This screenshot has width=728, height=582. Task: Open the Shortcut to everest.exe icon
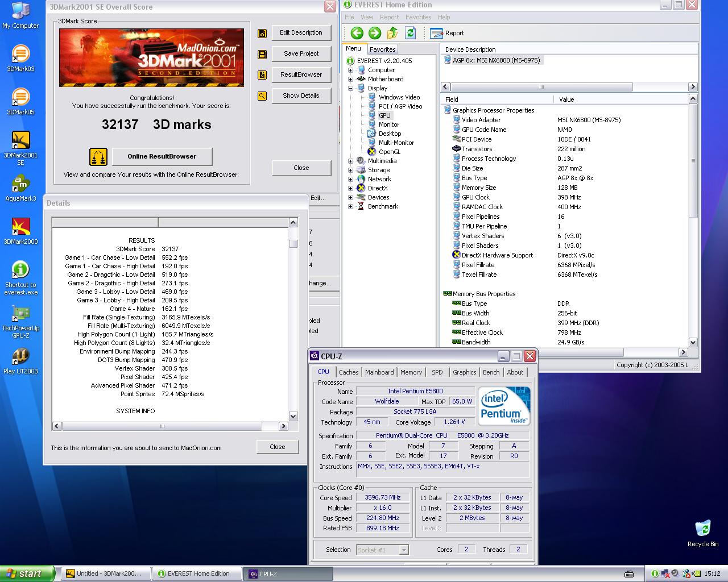coord(20,278)
